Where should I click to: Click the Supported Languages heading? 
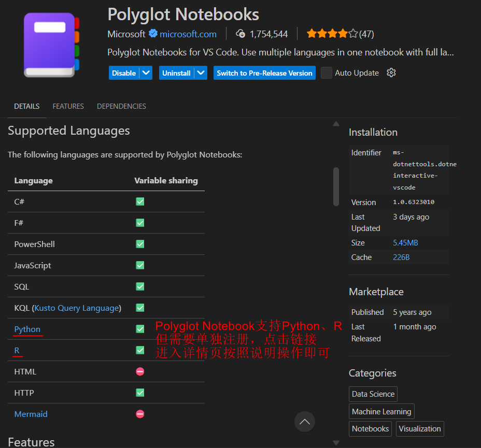(x=69, y=131)
